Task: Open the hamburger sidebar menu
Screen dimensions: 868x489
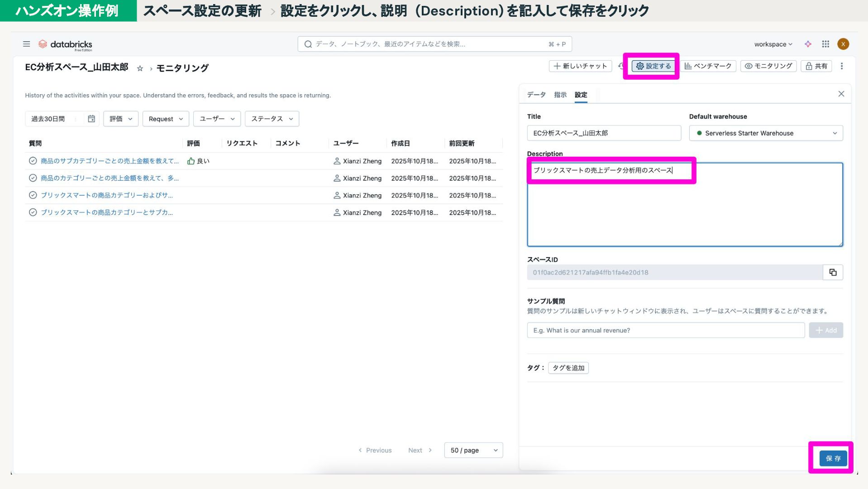Action: pos(26,44)
